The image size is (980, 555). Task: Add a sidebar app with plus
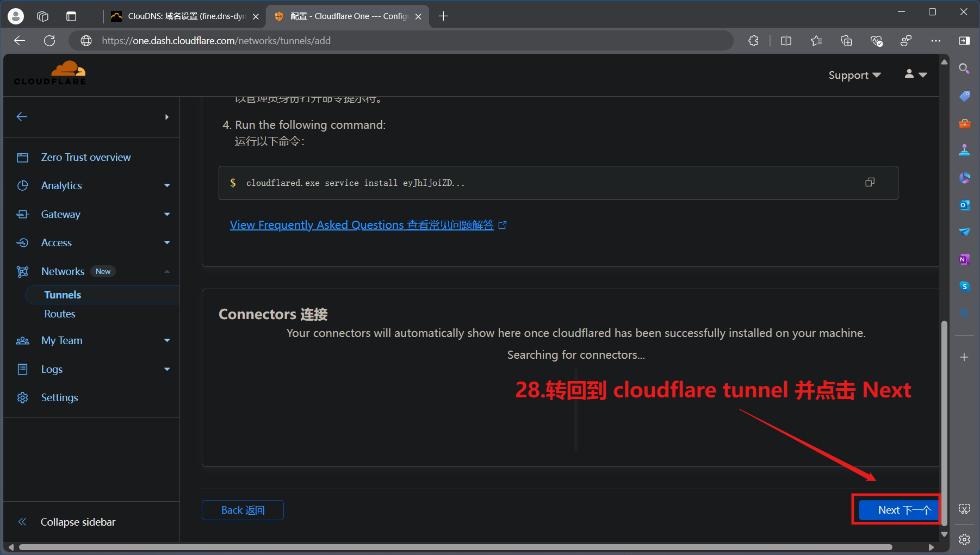[x=964, y=357]
